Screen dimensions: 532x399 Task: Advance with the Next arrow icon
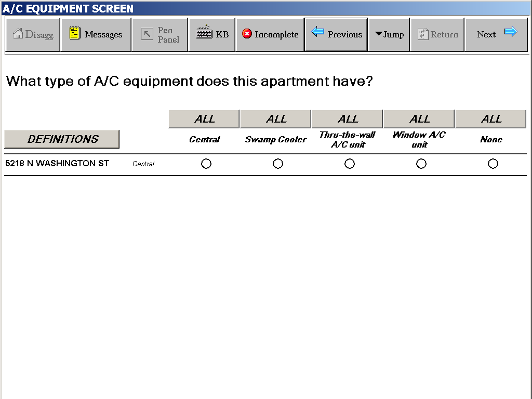tap(511, 33)
